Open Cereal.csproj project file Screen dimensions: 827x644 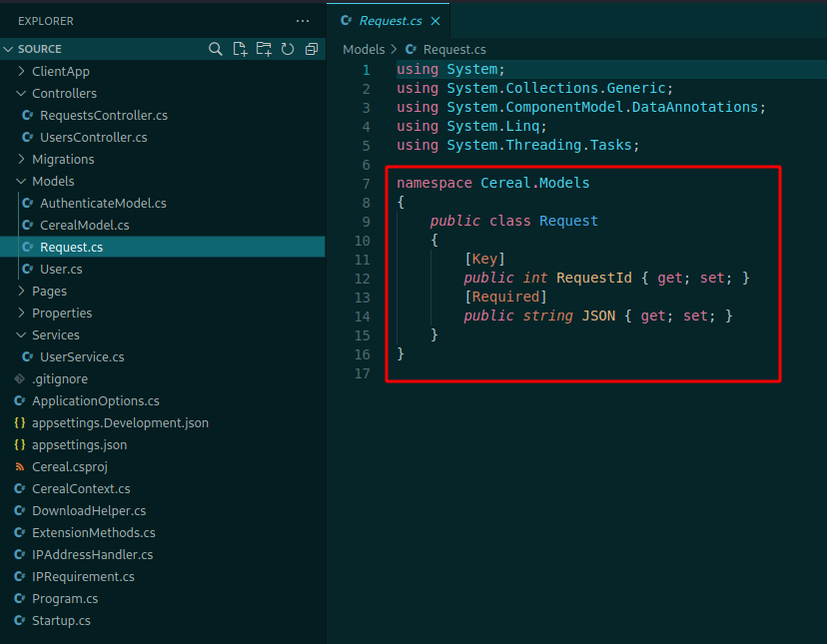coord(163,467)
